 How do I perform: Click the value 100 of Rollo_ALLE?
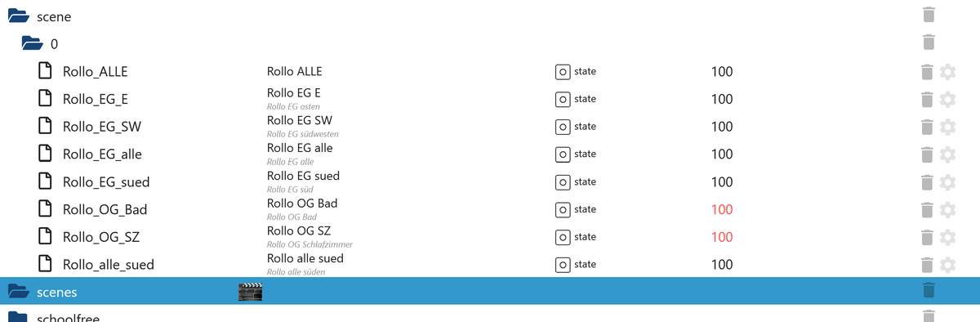click(722, 72)
